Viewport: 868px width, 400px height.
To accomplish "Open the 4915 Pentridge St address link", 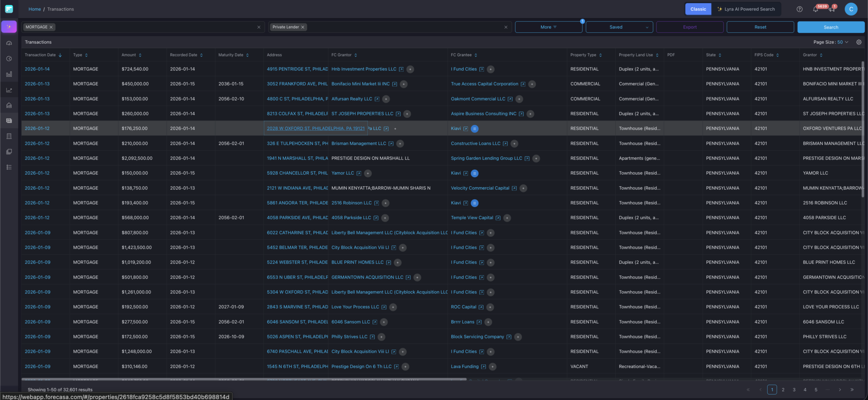I will click(x=297, y=69).
